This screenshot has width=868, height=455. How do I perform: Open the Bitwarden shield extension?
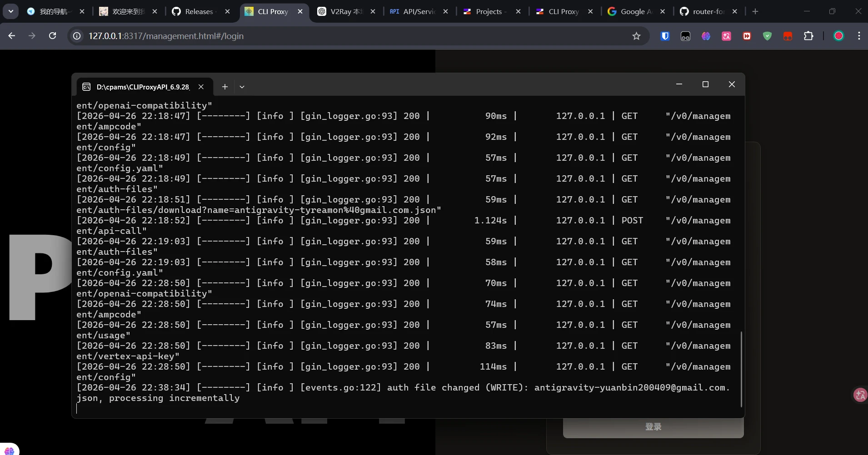pos(665,36)
